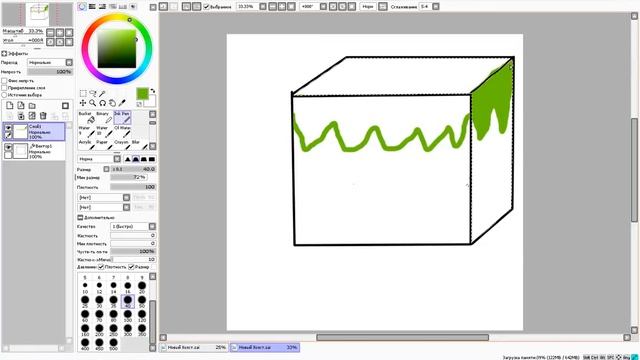This screenshot has height=360, width=640.
Task: Open the HSV slider panel icon
Action: click(102, 7)
